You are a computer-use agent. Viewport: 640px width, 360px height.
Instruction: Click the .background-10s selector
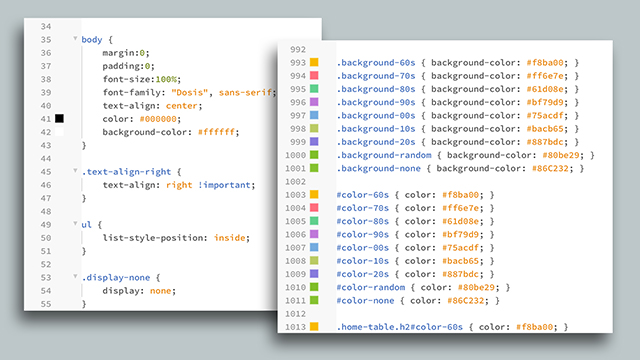376,129
